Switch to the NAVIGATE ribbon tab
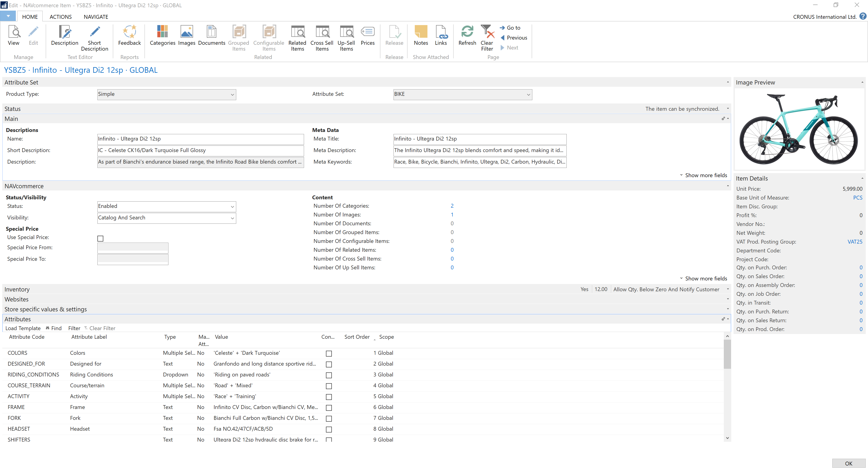868x470 pixels. point(96,17)
